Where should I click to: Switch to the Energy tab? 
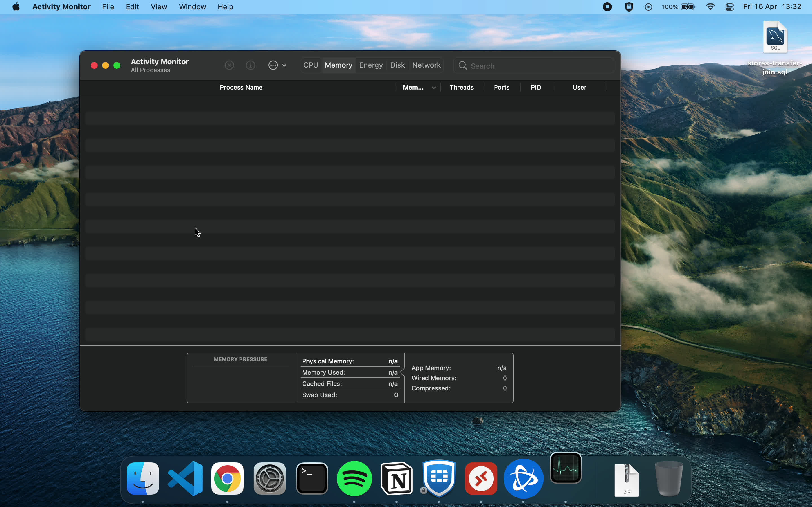370,65
